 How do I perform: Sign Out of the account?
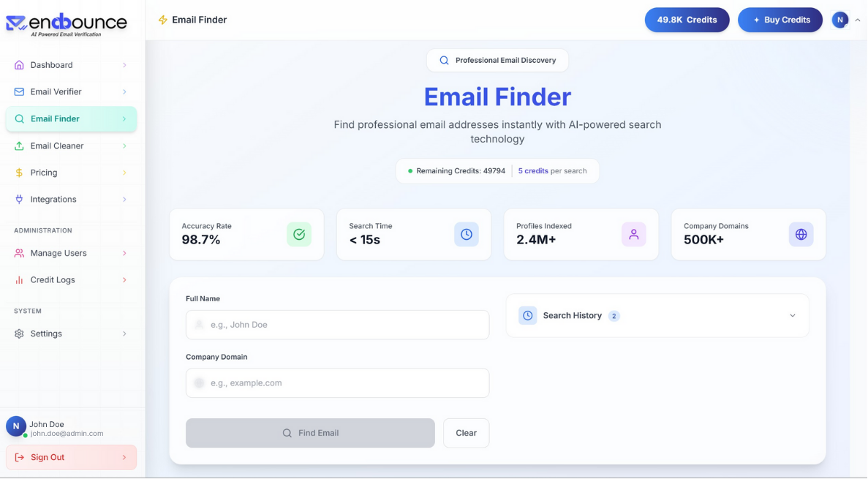[x=47, y=456]
